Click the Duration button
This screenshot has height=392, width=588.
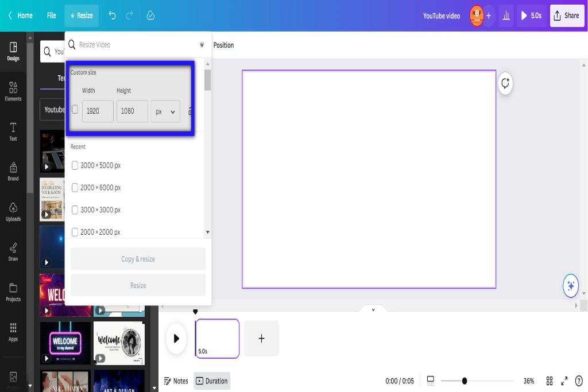(212, 381)
